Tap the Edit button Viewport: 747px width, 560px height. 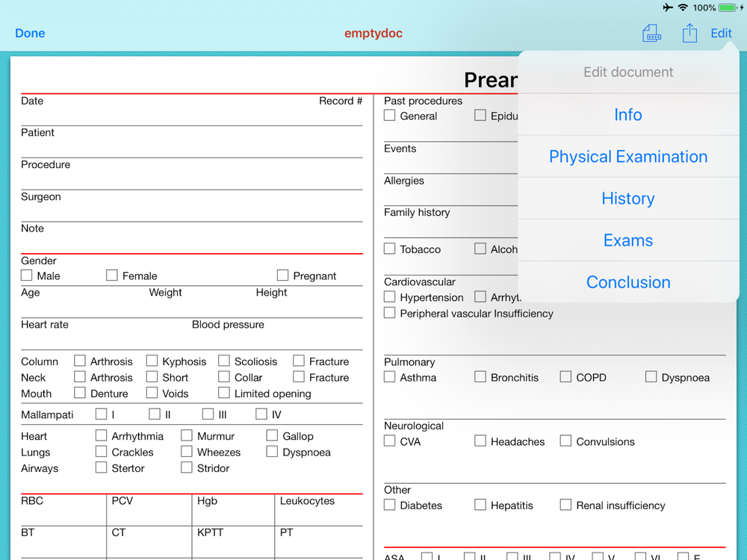pos(721,34)
